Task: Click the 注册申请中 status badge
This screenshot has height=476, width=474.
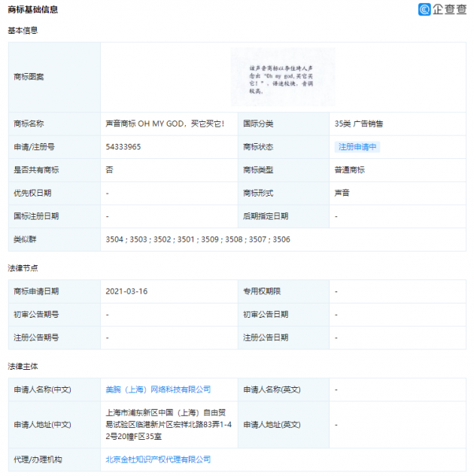Action: coord(357,147)
